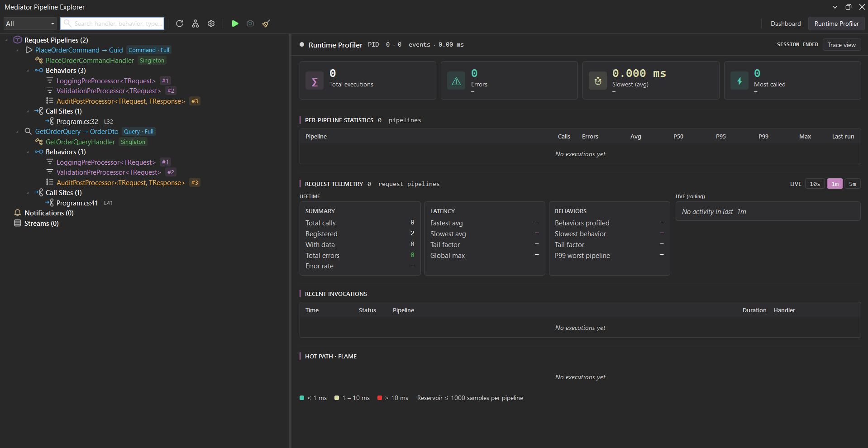The width and height of the screenshot is (868, 448).
Task: Click the 'Registered' summary row label
Action: tap(321, 234)
